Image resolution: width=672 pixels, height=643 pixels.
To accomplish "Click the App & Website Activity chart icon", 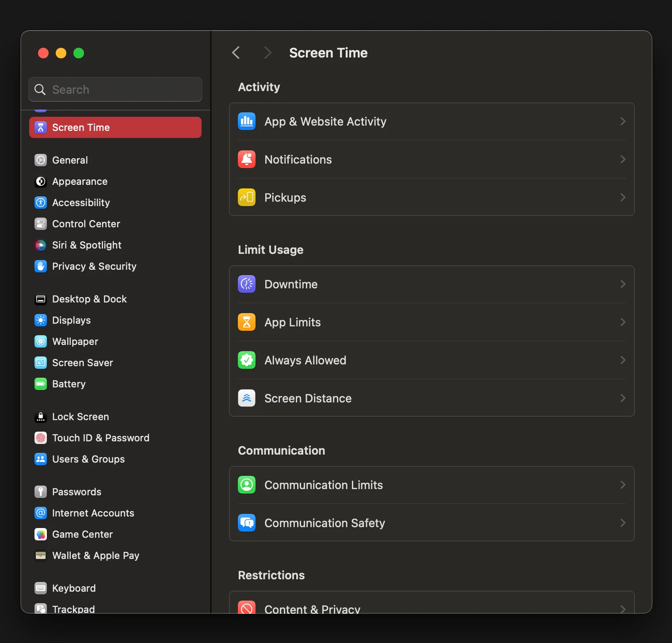I will click(x=247, y=121).
